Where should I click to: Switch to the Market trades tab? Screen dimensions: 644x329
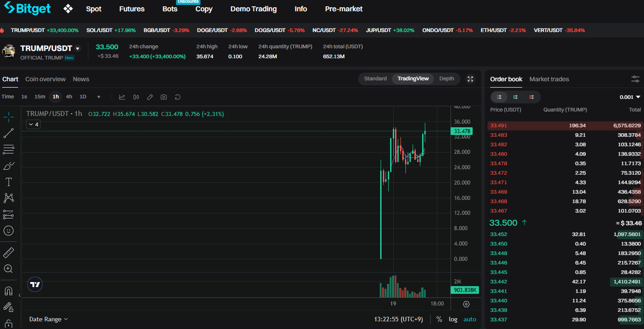(x=549, y=79)
